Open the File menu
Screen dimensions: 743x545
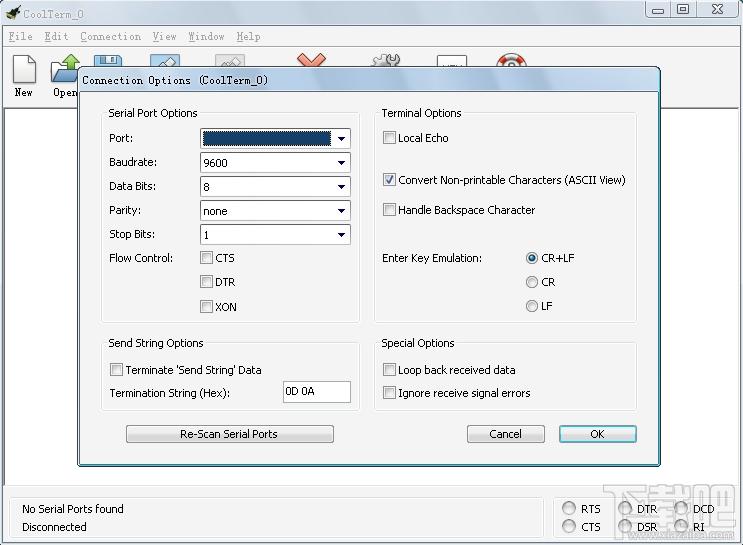pos(20,36)
